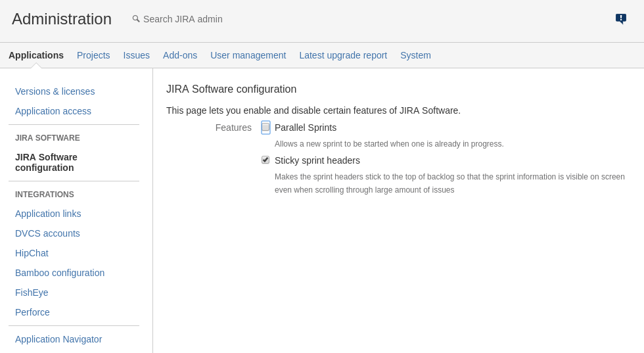The width and height of the screenshot is (644, 353).
Task: Click the Parallel Sprints label text
Action: pyautogui.click(x=306, y=128)
